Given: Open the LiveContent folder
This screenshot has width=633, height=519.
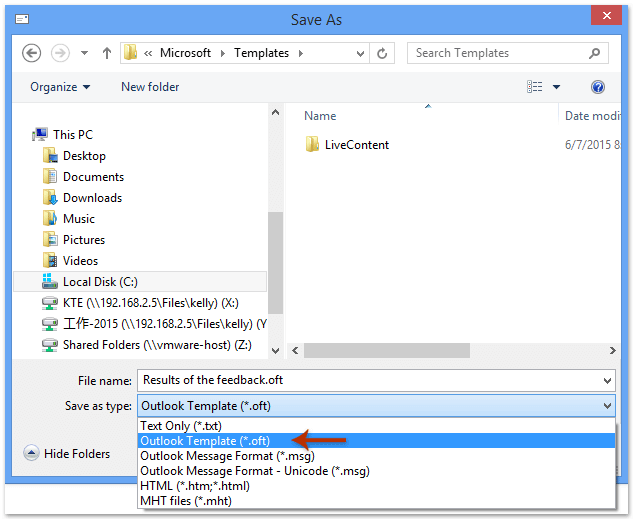Looking at the screenshot, I should (x=356, y=145).
